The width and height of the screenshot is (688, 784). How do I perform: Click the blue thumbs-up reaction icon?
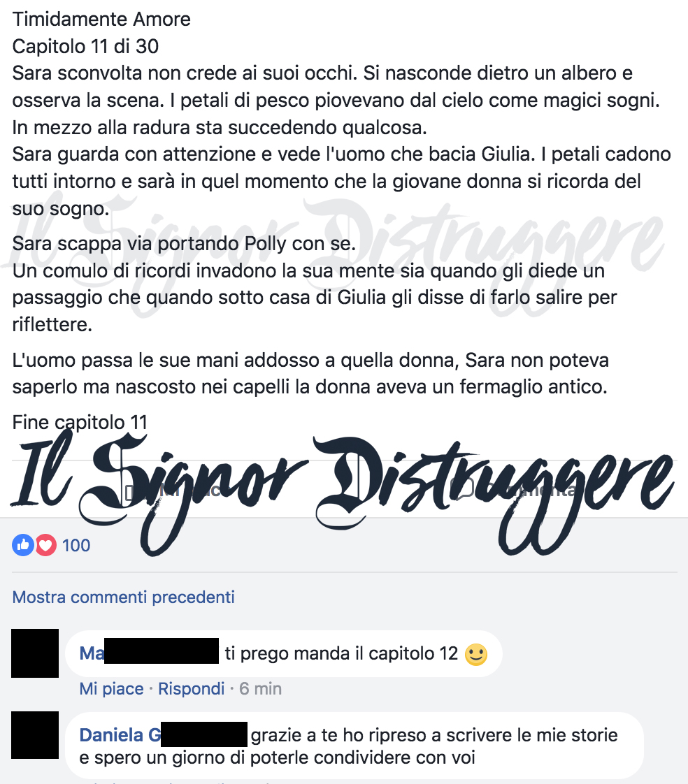coord(23,545)
